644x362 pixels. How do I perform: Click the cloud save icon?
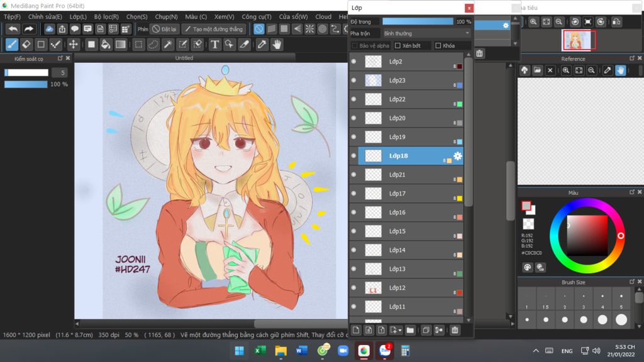(49, 29)
